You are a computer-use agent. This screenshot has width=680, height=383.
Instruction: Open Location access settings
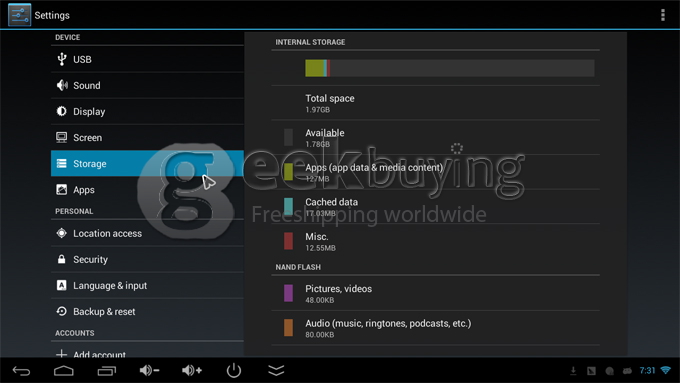coord(147,233)
